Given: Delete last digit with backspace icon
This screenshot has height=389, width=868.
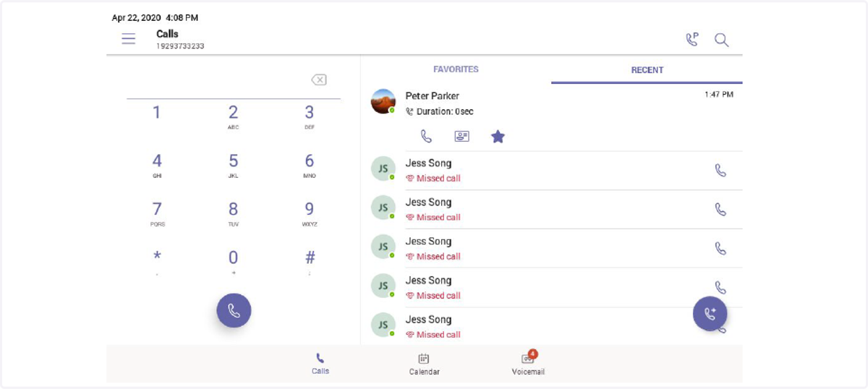Looking at the screenshot, I should pos(319,80).
